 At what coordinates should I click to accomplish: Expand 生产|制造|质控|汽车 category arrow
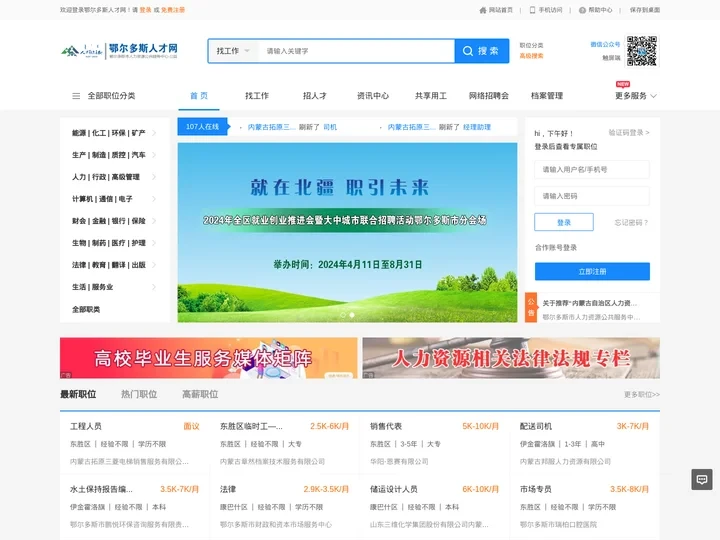coord(154,155)
